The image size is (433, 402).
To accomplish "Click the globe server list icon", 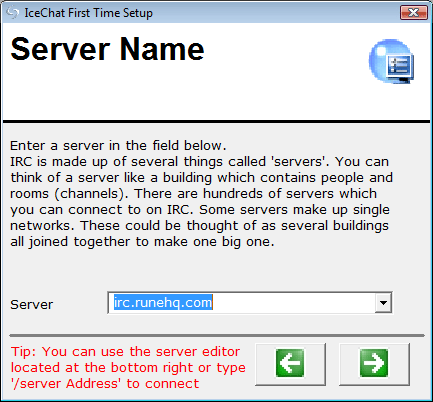I will click(x=392, y=61).
